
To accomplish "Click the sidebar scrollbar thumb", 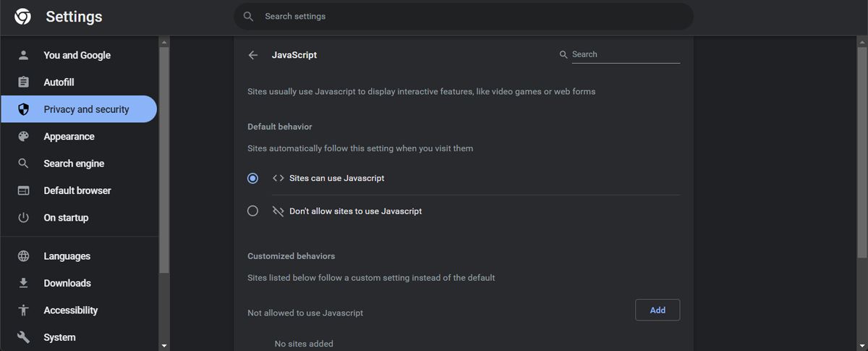I will pos(164,159).
